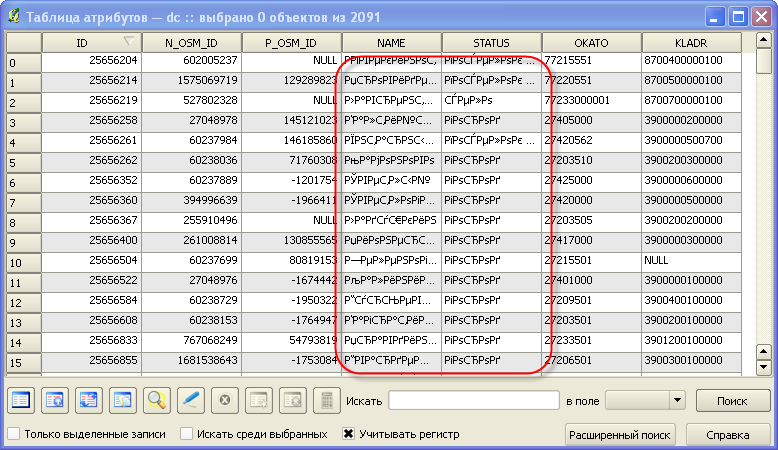This screenshot has height=450, width=778.
Task: Check 'Искать среди выбранных' option
Action: (187, 434)
